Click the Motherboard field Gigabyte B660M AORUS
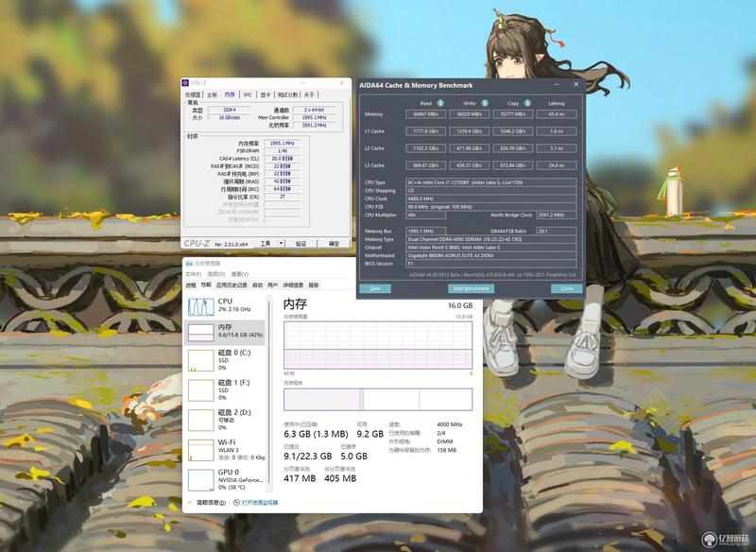Screen dimensions: 756x552 [491, 255]
